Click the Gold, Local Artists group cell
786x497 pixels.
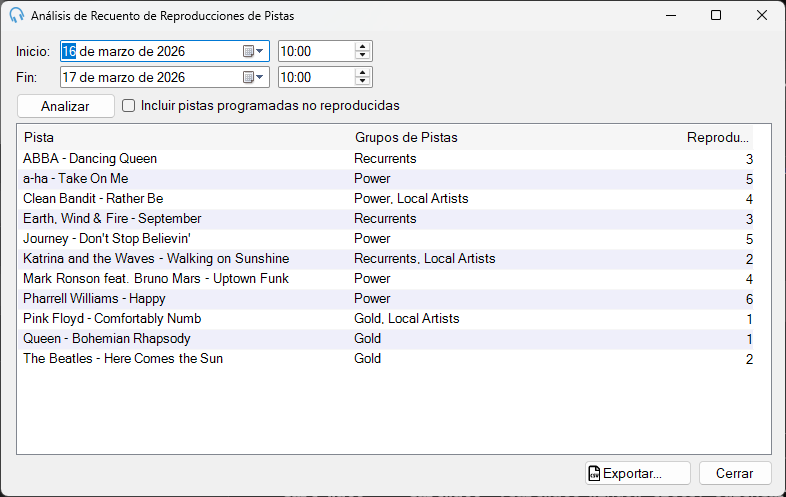pos(407,319)
